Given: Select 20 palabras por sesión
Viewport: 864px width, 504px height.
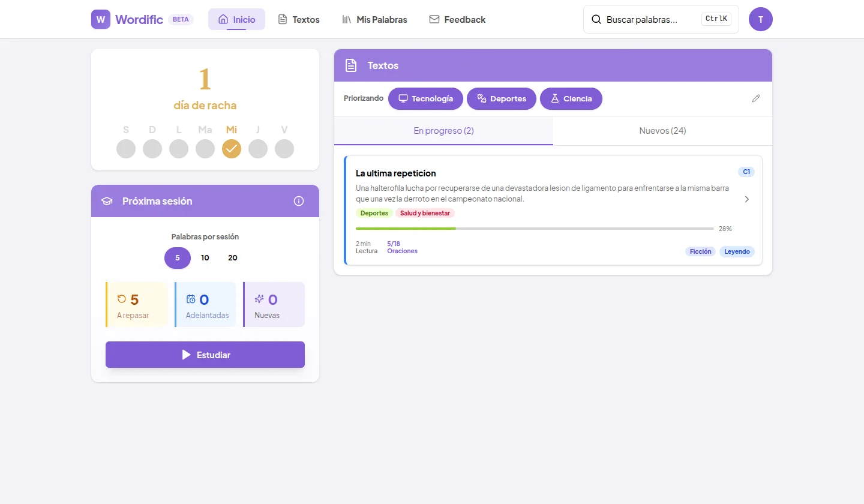Looking at the screenshot, I should tap(232, 257).
